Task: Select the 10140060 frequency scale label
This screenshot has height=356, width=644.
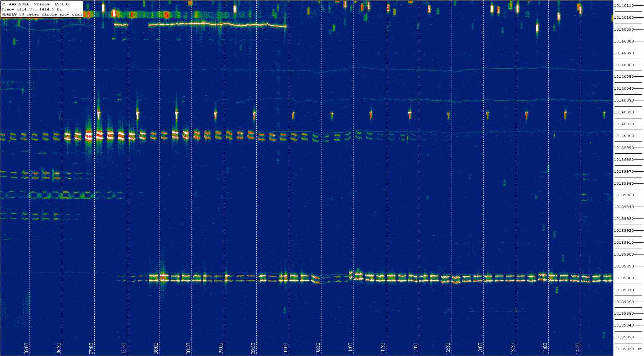Action: (624, 65)
